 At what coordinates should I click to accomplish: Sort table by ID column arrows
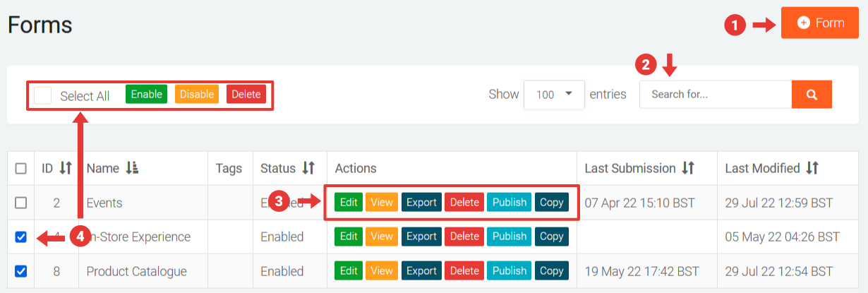(66, 168)
